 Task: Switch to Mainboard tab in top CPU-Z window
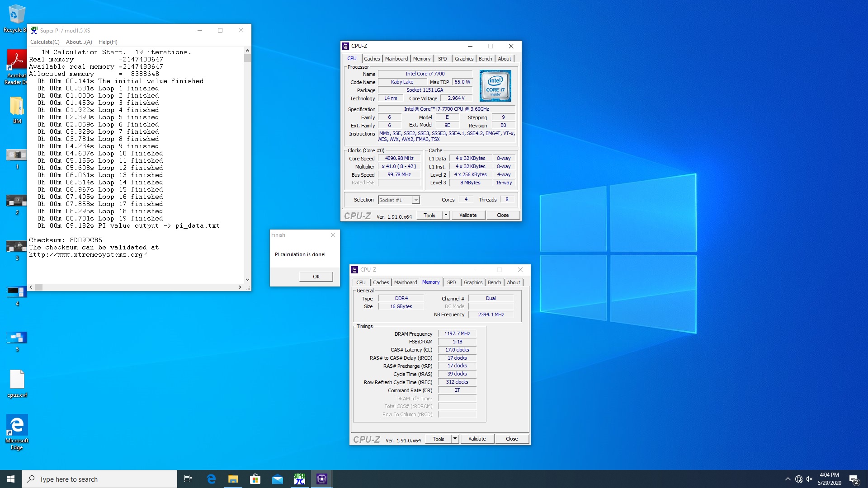pyautogui.click(x=396, y=59)
